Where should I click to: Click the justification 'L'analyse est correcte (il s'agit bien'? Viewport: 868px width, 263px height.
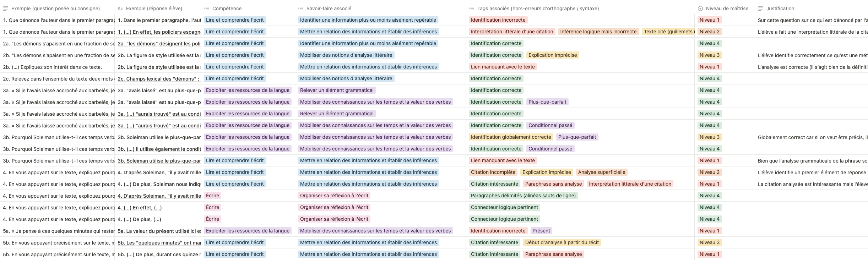[x=812, y=67]
